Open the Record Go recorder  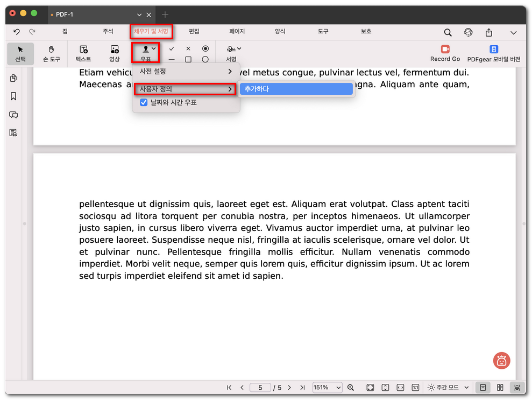tap(445, 53)
